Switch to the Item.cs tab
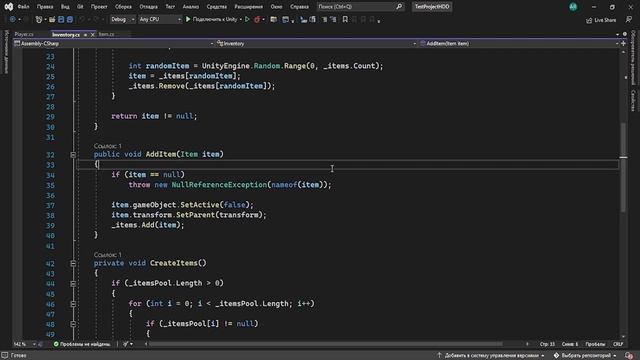This screenshot has width=640, height=360. 107,35
